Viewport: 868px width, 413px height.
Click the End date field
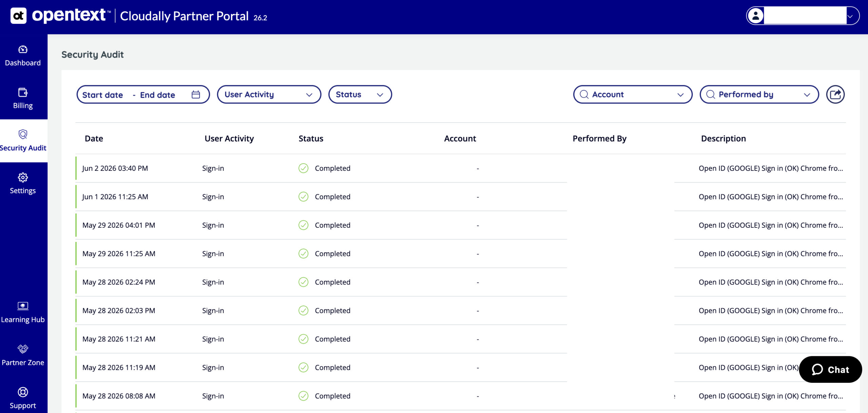click(158, 95)
